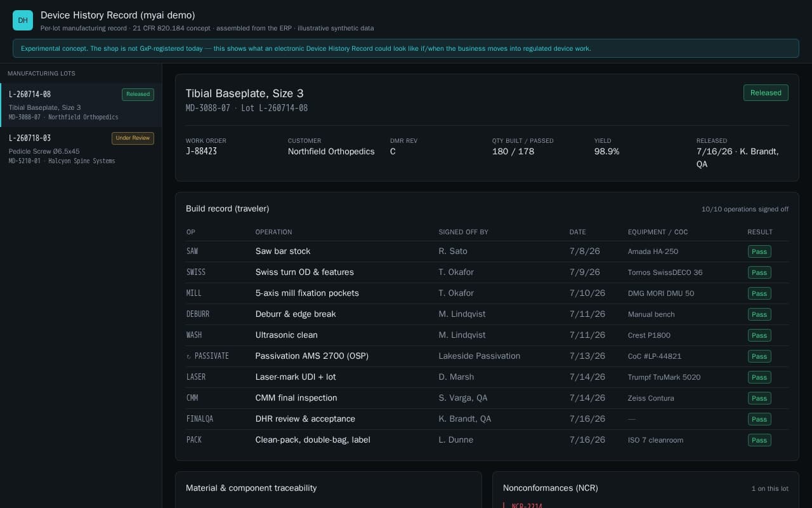This screenshot has width=812, height=508.
Task: Click the Pass badge in the SWISS row
Action: [x=759, y=272]
